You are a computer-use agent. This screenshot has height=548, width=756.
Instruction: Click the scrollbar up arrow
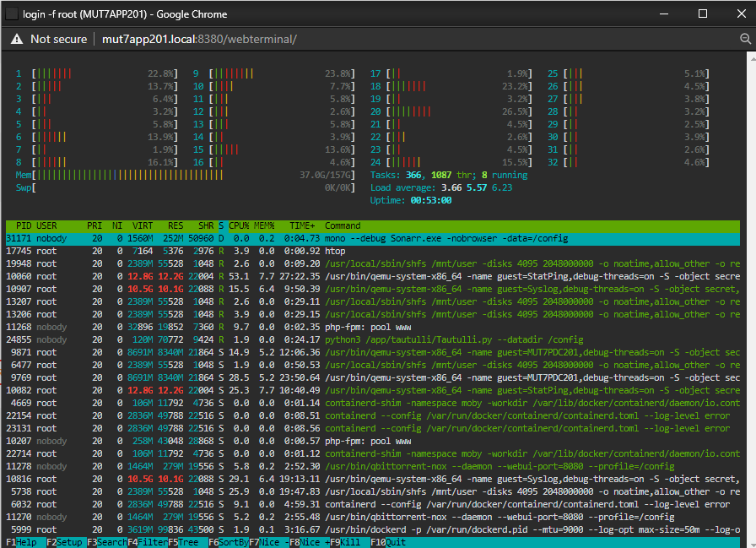tap(753, 57)
